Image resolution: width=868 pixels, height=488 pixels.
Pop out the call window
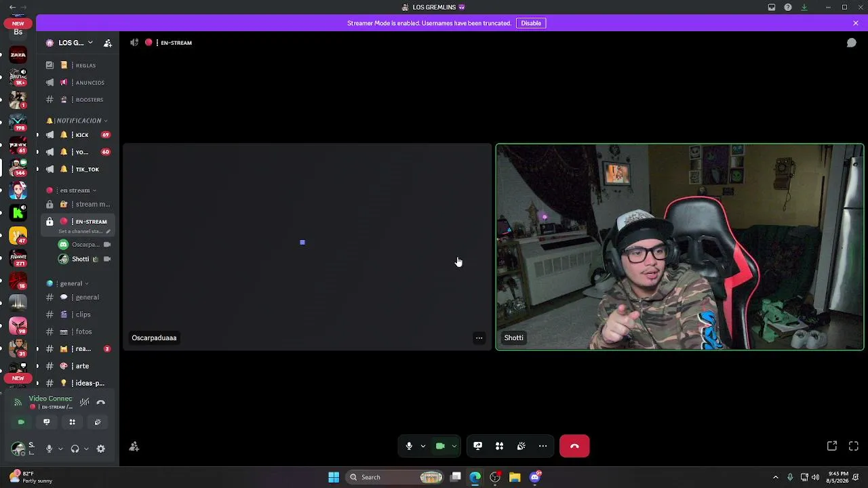[x=832, y=446]
